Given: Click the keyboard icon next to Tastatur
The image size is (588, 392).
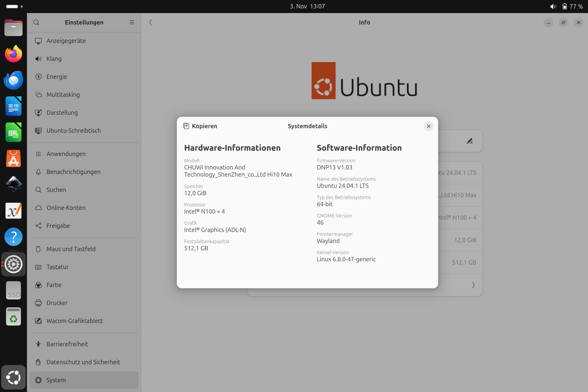Looking at the screenshot, I should tap(38, 267).
